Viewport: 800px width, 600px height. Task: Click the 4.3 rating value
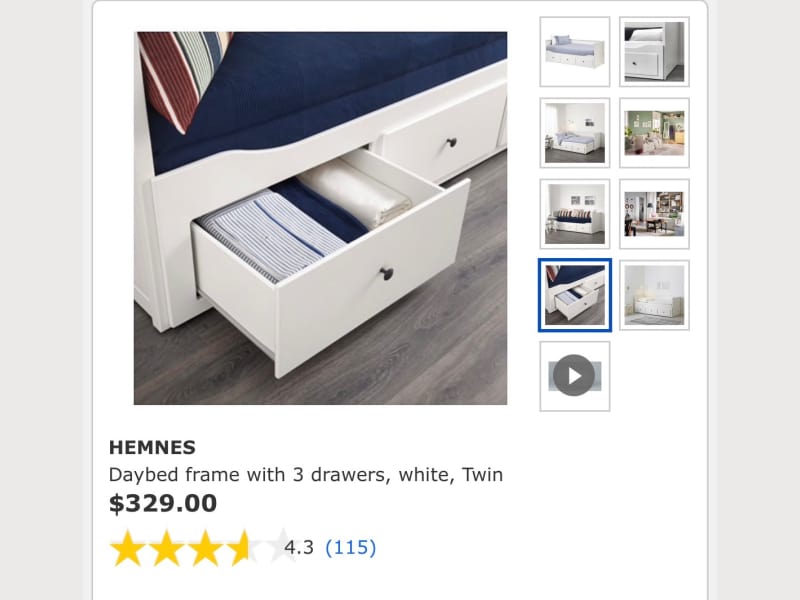(x=299, y=547)
